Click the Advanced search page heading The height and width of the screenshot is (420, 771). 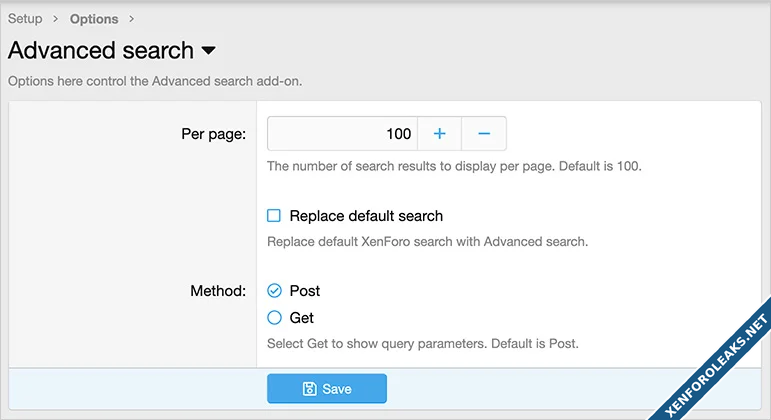pos(101,50)
